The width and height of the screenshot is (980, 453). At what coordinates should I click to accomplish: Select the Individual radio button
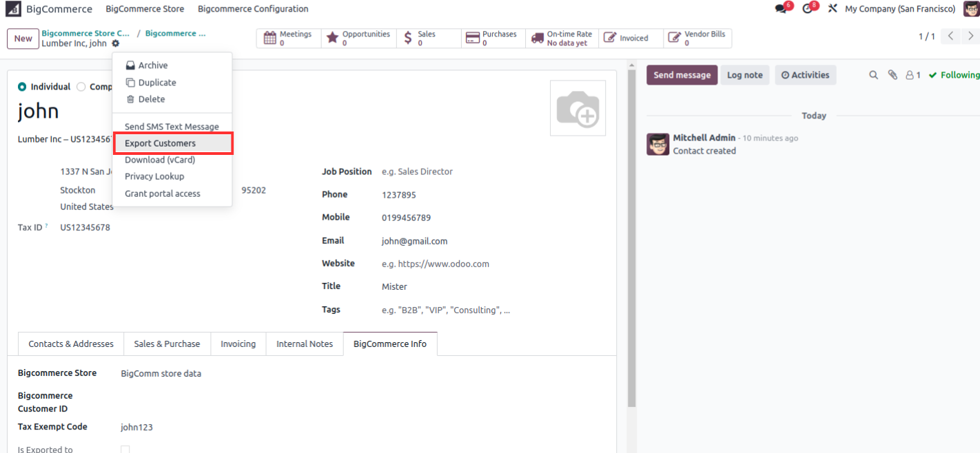tap(22, 87)
